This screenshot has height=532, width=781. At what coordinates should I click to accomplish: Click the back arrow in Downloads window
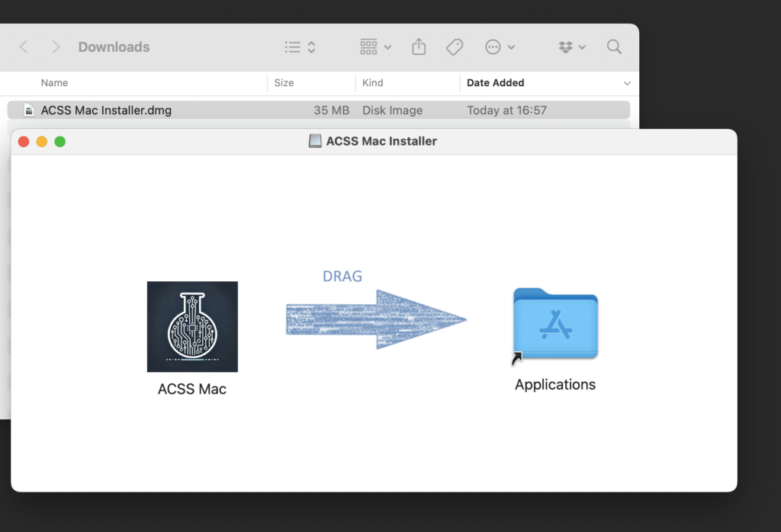click(x=24, y=46)
